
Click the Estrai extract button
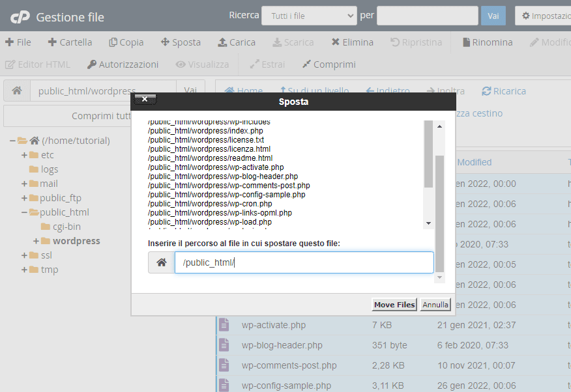[267, 64]
